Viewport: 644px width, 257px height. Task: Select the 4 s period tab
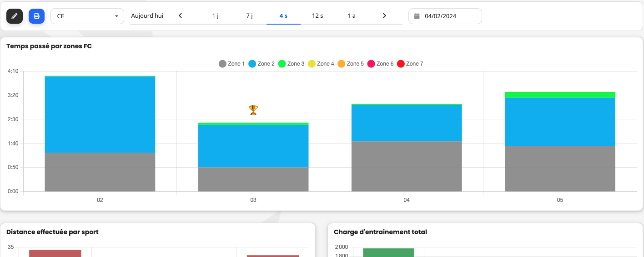click(283, 15)
